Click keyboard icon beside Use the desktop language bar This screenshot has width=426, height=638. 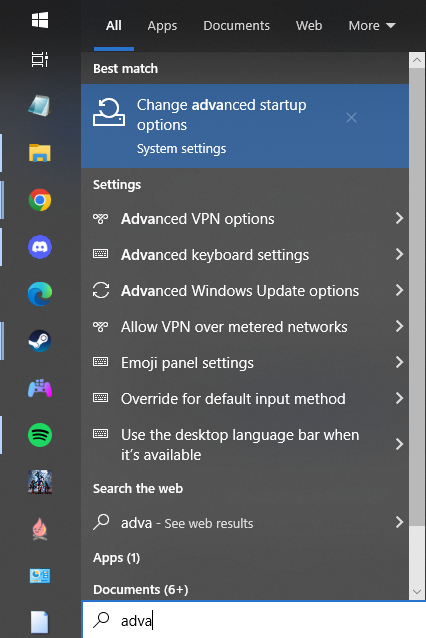click(x=100, y=434)
